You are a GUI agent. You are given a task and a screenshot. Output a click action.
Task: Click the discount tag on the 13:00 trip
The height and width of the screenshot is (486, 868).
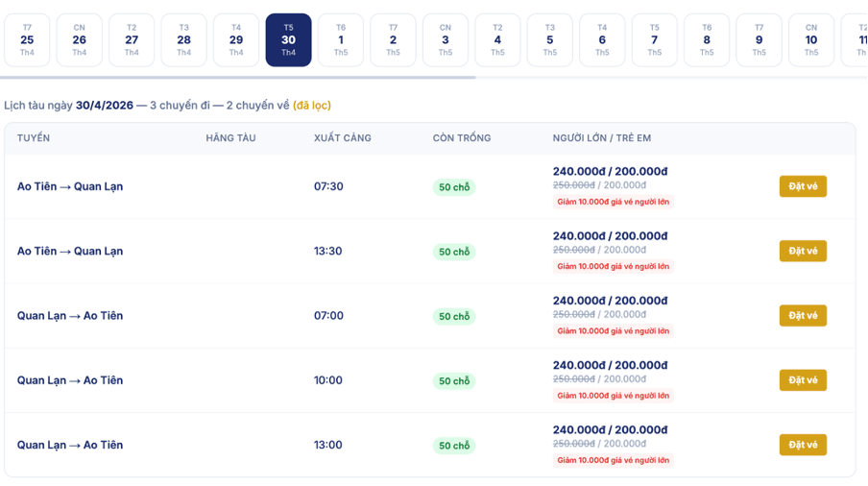tap(613, 460)
